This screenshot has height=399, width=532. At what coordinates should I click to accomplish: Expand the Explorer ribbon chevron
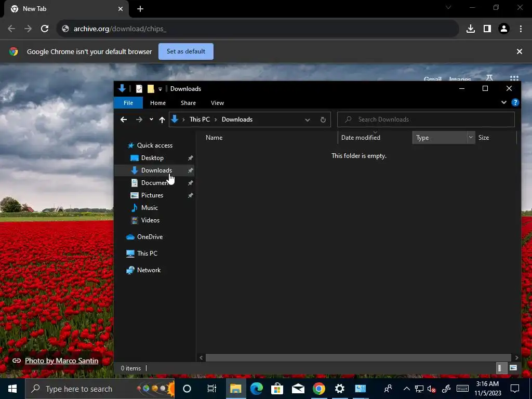[x=504, y=102]
